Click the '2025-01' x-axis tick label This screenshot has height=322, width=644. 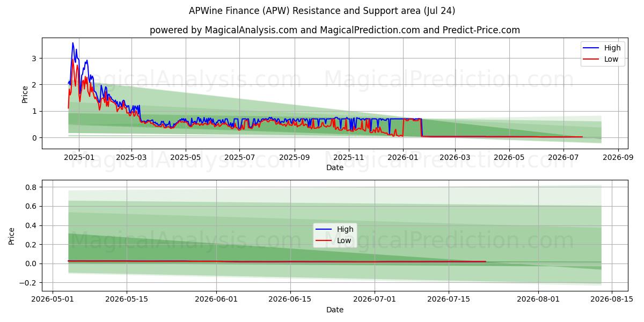[x=79, y=158]
